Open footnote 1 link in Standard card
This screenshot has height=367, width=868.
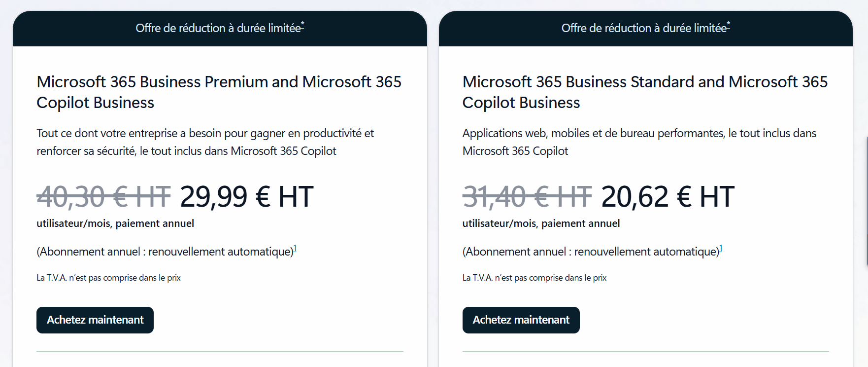pos(721,249)
